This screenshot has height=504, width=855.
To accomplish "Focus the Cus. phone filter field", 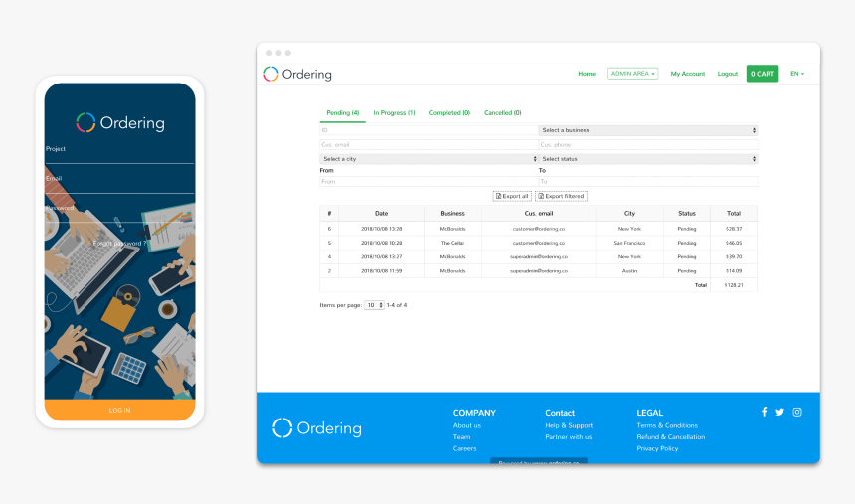I will (648, 144).
